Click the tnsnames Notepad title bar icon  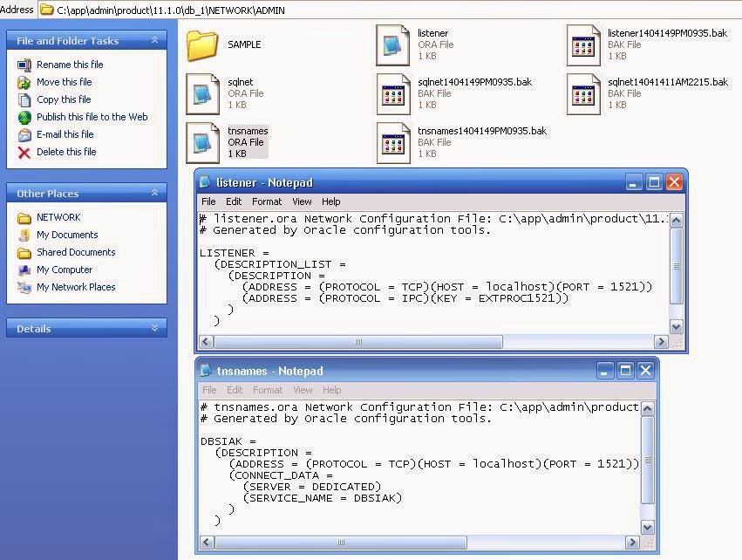[206, 370]
